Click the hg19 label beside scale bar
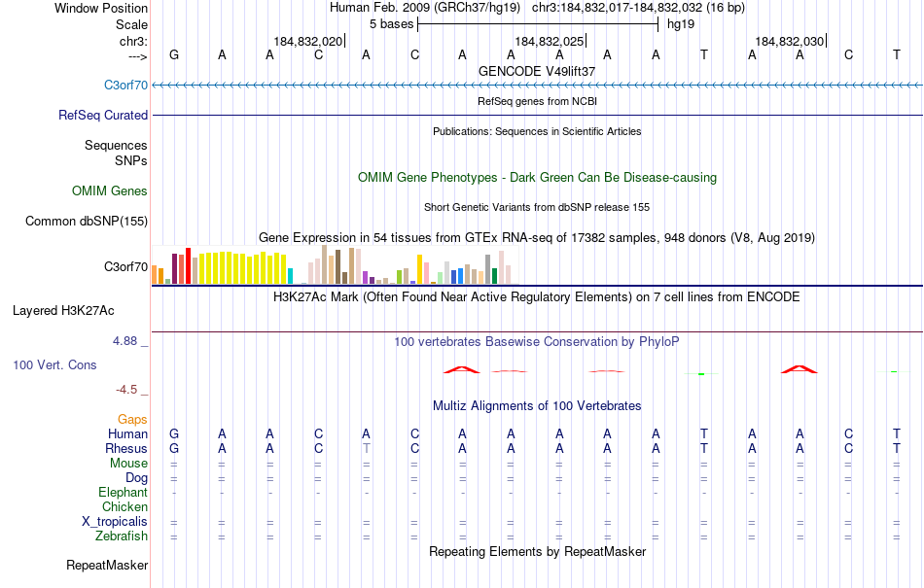The width and height of the screenshot is (924, 588). tap(681, 24)
